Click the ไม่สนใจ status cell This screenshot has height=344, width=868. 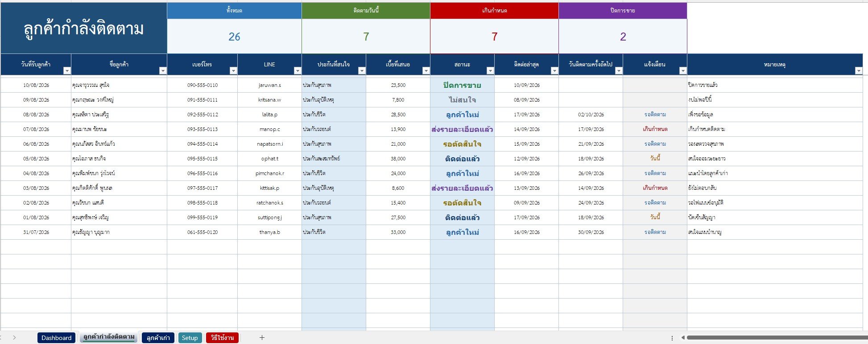point(463,100)
